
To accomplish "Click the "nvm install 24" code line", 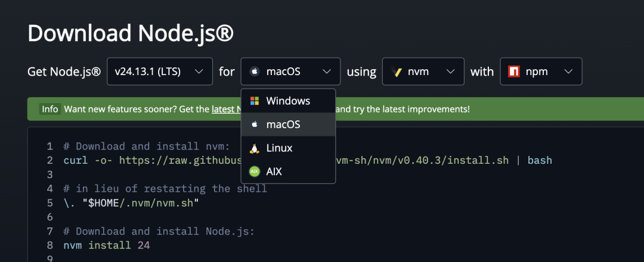I will click(107, 245).
